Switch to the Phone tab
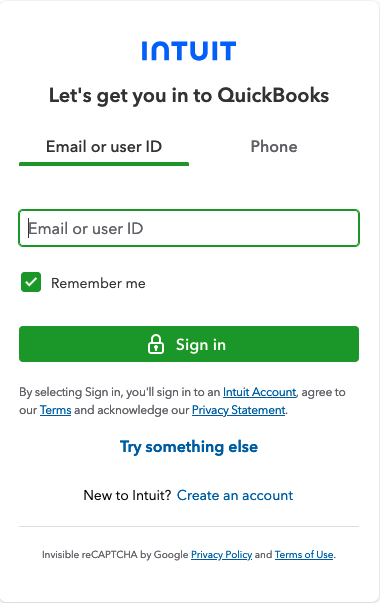 point(274,147)
